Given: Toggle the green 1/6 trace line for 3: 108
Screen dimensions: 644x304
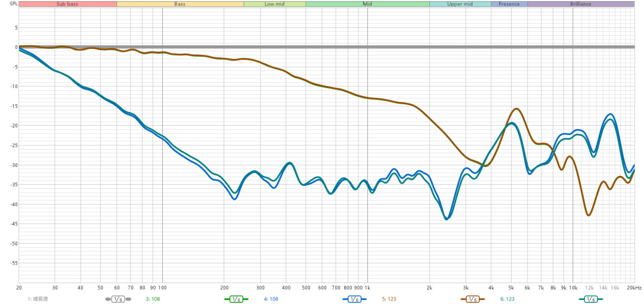Looking at the screenshot, I should (237, 299).
